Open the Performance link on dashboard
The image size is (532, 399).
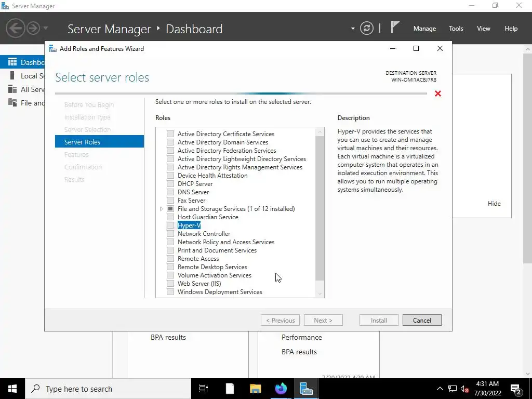click(302, 337)
